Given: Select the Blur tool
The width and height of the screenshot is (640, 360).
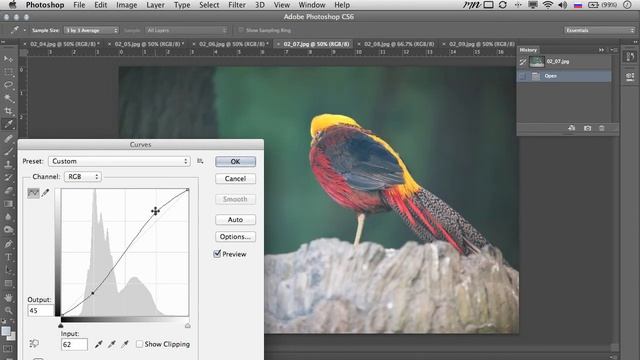Looking at the screenshot, I should tap(8, 217).
